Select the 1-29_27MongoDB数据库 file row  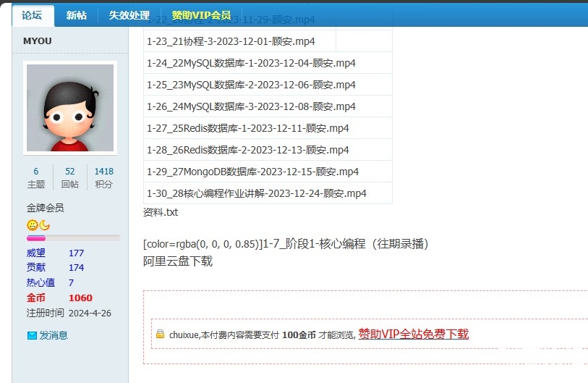[x=252, y=172]
